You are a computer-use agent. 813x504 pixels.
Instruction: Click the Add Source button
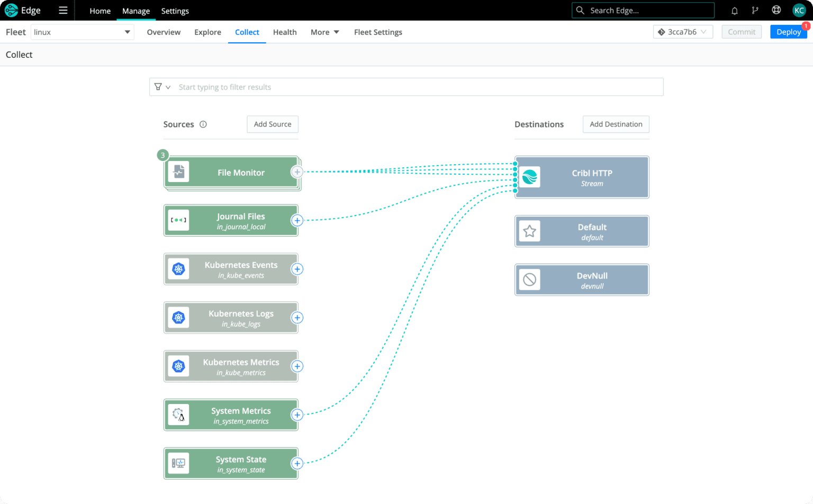click(x=273, y=124)
